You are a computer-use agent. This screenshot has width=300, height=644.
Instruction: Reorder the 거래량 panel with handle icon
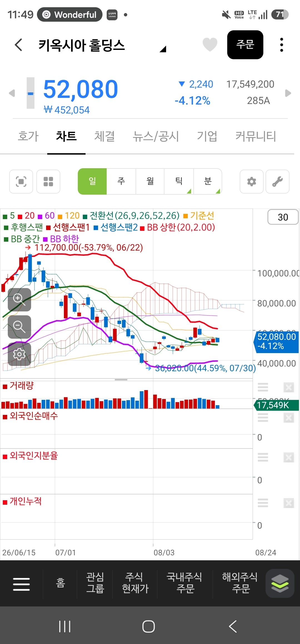point(263,387)
